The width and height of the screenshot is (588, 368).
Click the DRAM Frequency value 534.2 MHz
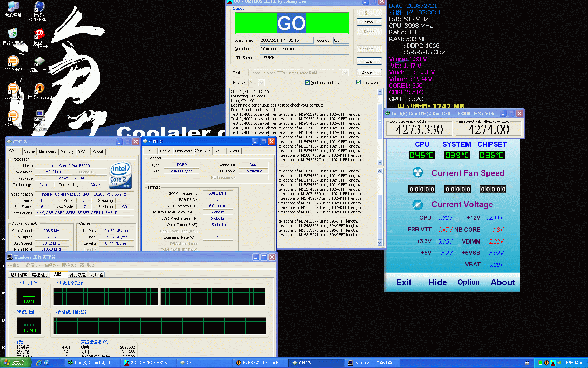pos(218,193)
